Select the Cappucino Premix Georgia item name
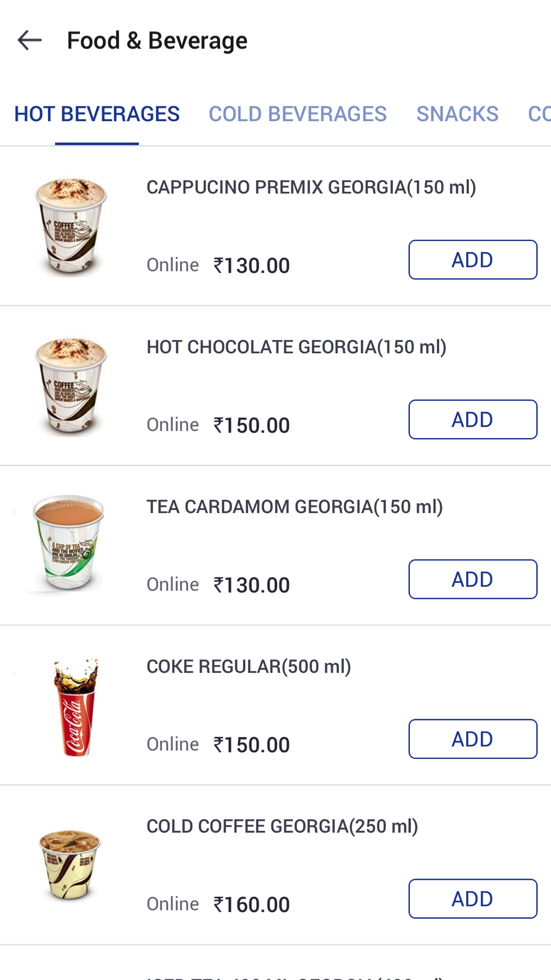Viewport: 551px width, 980px height. (311, 187)
